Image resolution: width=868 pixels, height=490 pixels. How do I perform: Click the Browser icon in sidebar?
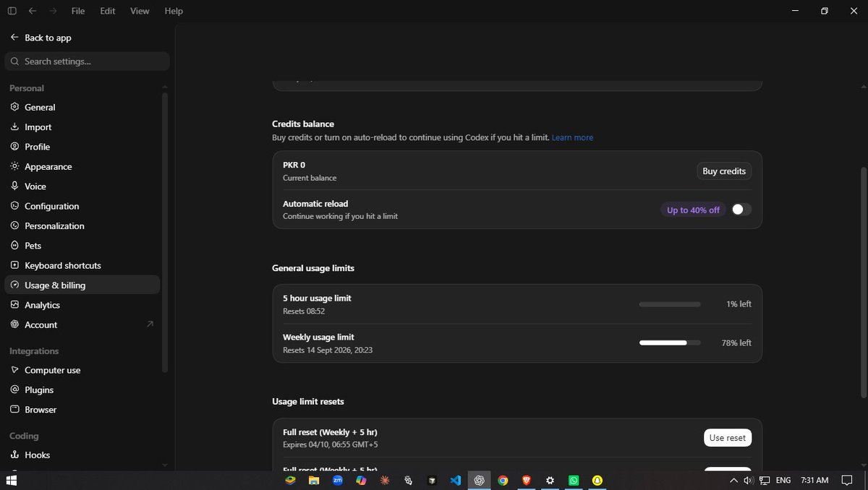tap(14, 409)
